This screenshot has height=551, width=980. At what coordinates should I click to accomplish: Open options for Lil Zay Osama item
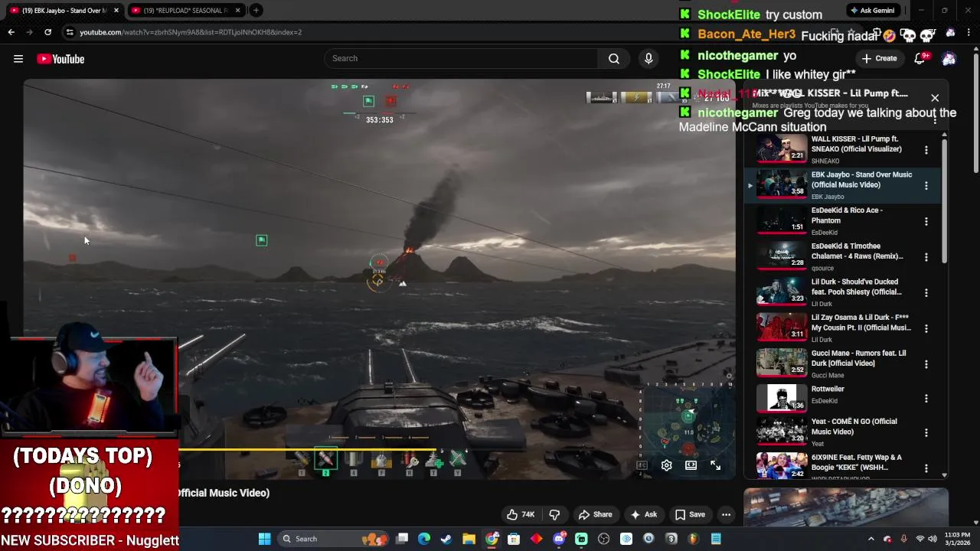pos(926,329)
